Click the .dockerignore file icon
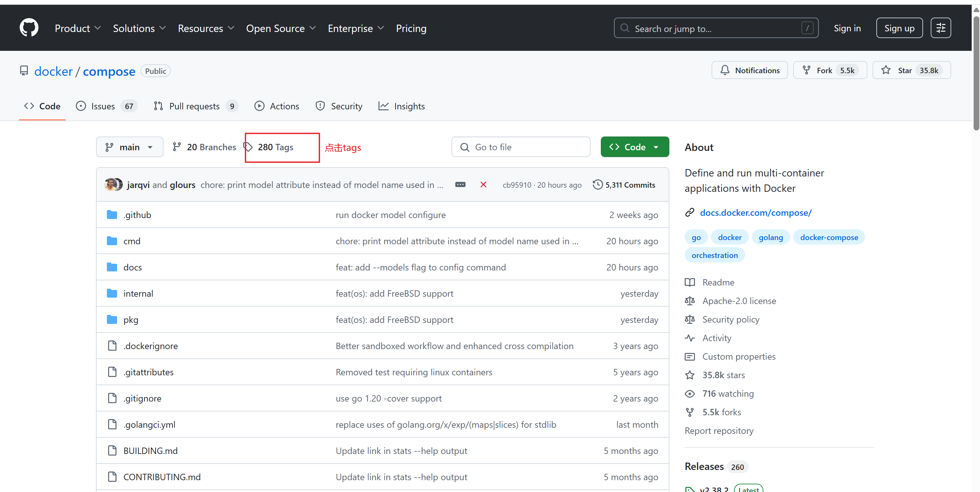This screenshot has height=492, width=980. [112, 346]
